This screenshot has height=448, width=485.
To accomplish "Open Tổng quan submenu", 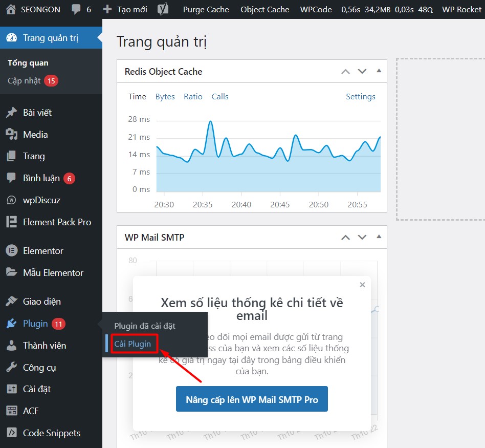I will point(28,63).
